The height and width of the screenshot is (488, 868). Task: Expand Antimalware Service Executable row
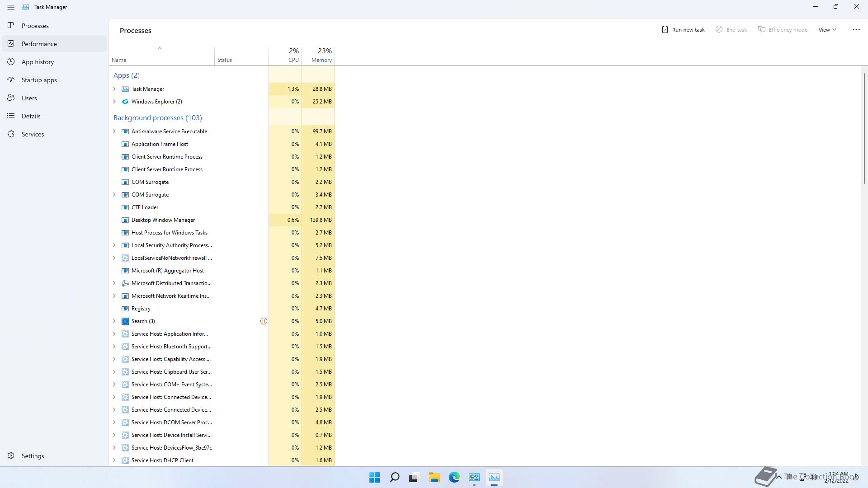pos(114,131)
